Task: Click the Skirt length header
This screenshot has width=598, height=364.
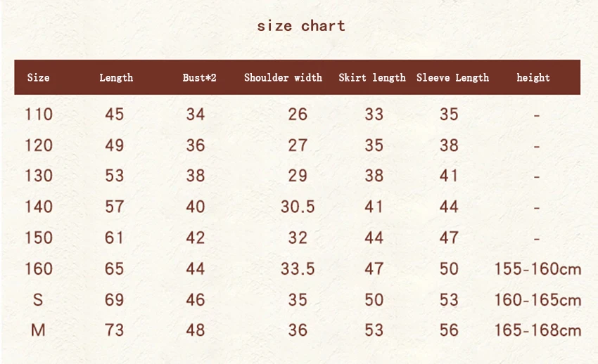Action: pos(372,78)
